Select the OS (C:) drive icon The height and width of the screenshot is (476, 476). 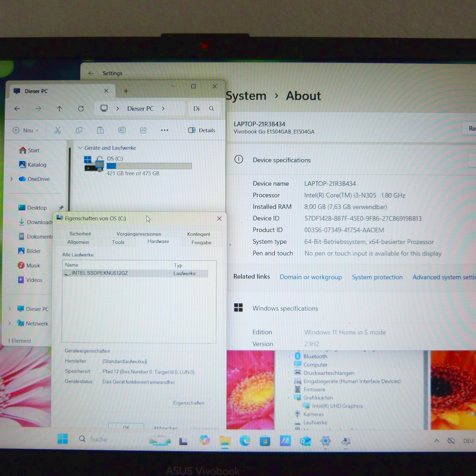coord(94,164)
